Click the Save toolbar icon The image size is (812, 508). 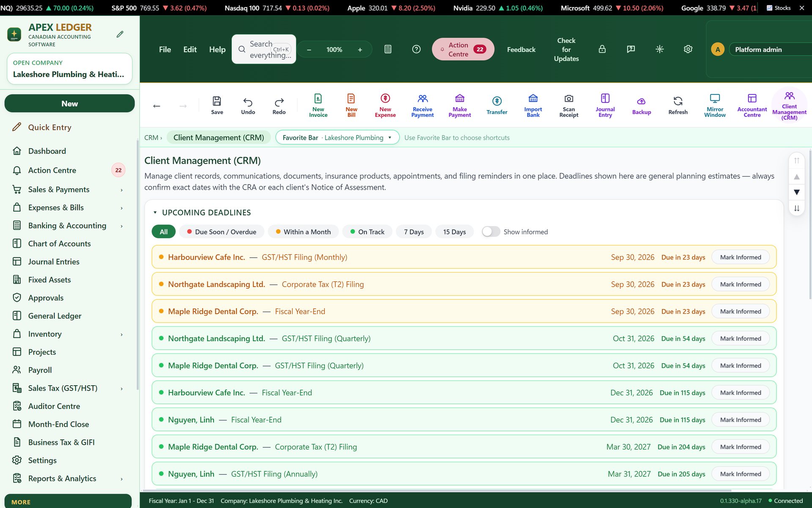click(x=217, y=105)
